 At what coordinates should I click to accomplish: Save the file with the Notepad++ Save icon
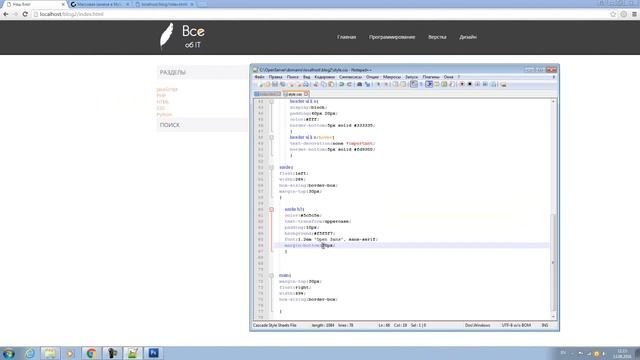click(x=275, y=84)
